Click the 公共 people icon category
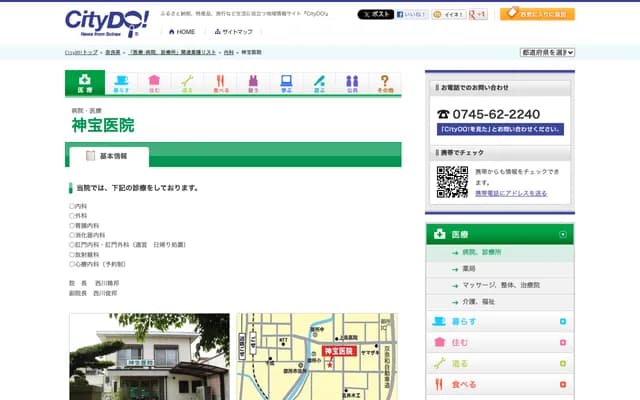The image size is (640, 400). (352, 83)
